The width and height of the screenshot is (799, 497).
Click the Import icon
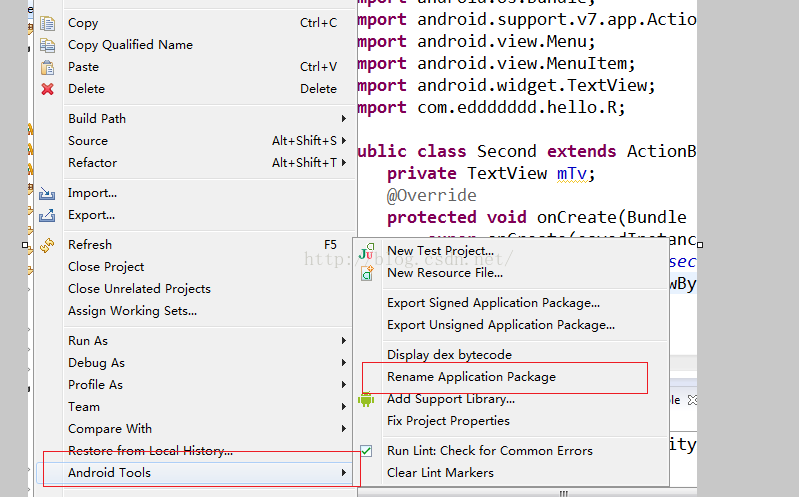tap(47, 193)
